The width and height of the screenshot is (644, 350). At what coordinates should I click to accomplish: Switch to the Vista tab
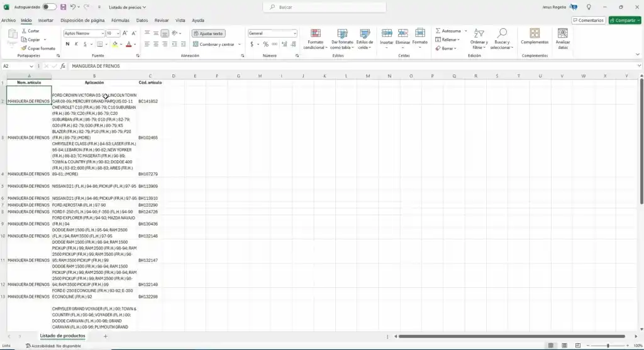[x=180, y=20]
